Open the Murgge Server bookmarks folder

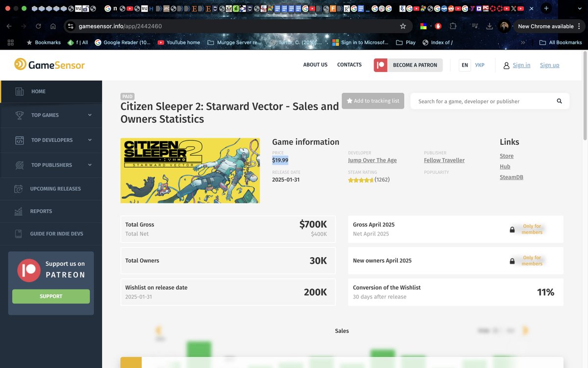[235, 43]
